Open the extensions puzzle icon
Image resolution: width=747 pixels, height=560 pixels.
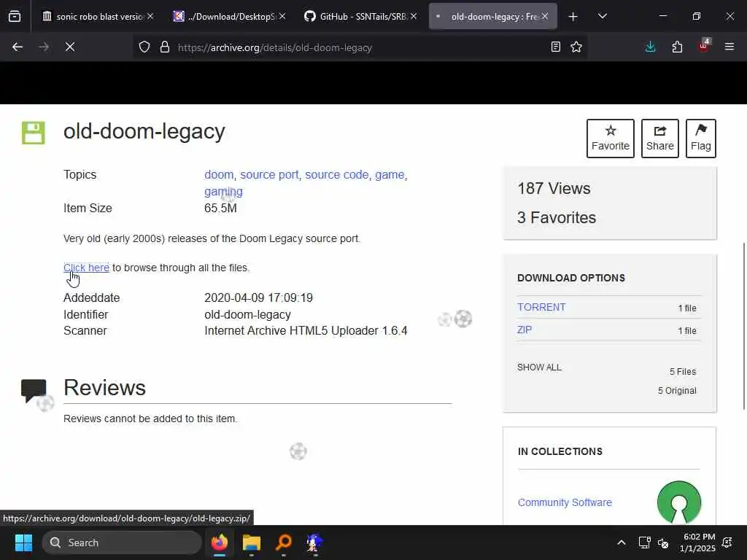coord(677,47)
